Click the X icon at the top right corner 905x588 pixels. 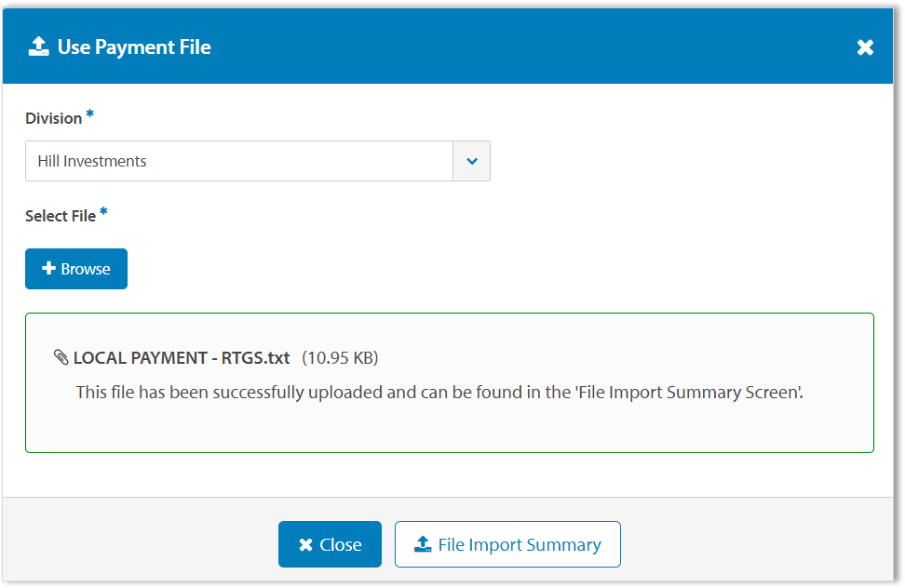[x=865, y=47]
